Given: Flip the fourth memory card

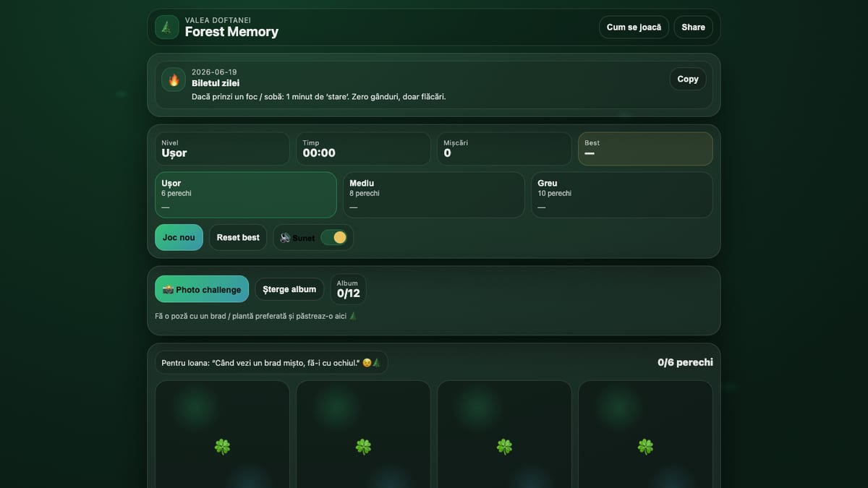Looking at the screenshot, I should click(645, 435).
